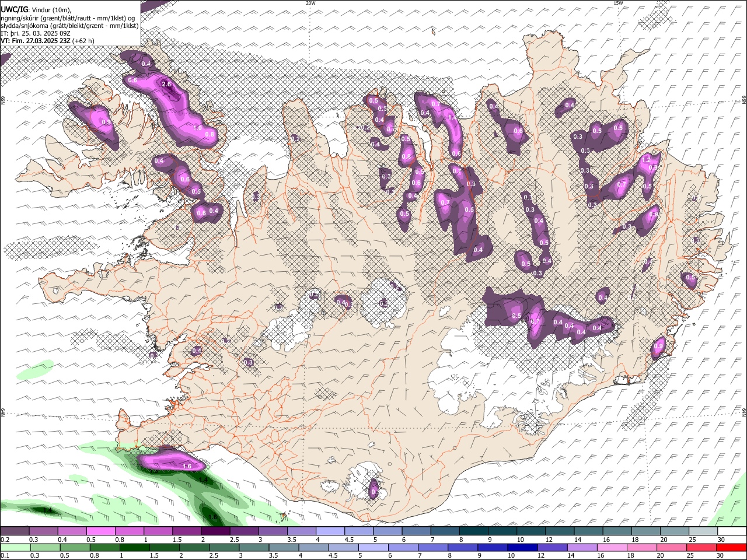Image resolution: width=747 pixels, height=560 pixels.
Task: Click the 'UWC/IG: Vindur (10m)' title text
Action: coord(36,10)
